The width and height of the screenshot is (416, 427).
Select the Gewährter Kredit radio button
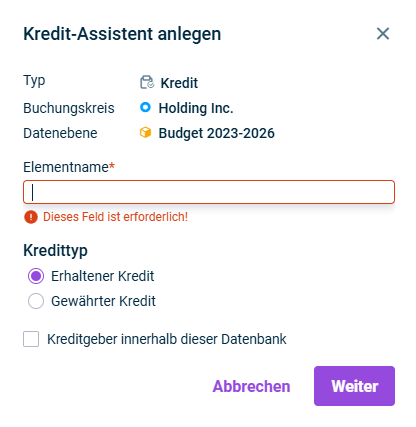36,301
